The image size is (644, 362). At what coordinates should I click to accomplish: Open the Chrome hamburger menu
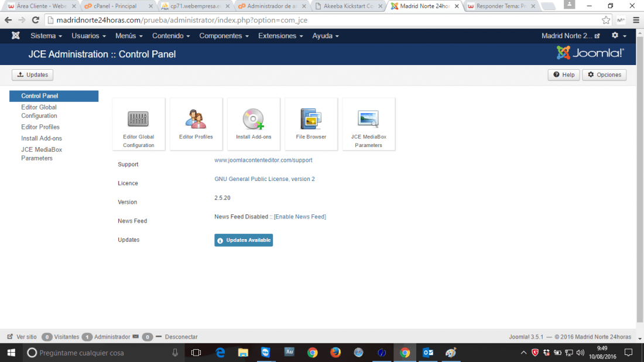[x=636, y=20]
